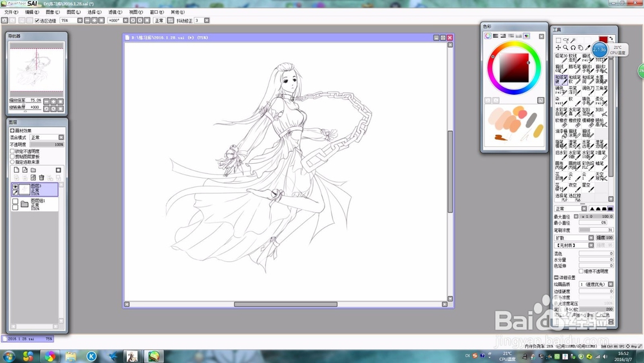Open the 其他 others menu
644x363 pixels.
click(178, 12)
